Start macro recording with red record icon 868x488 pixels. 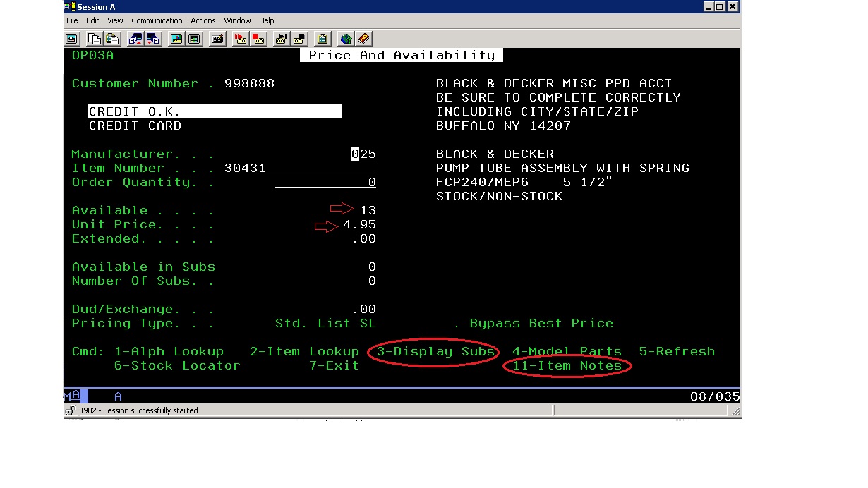[241, 39]
